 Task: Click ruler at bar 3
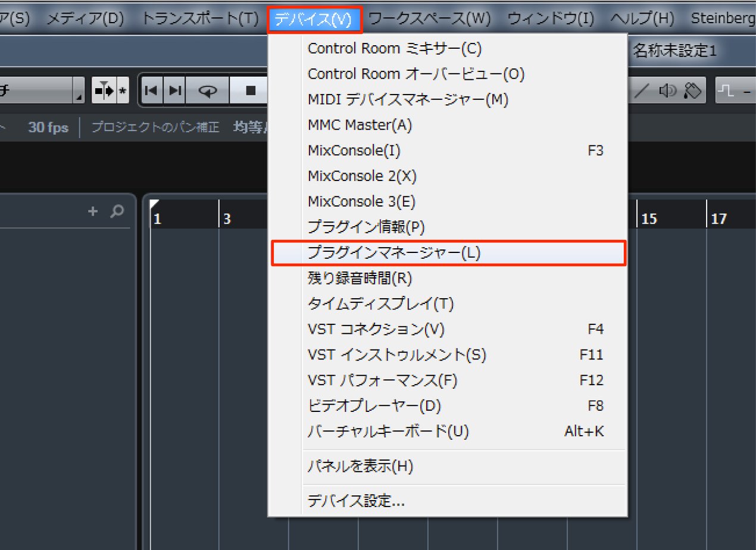(x=227, y=219)
